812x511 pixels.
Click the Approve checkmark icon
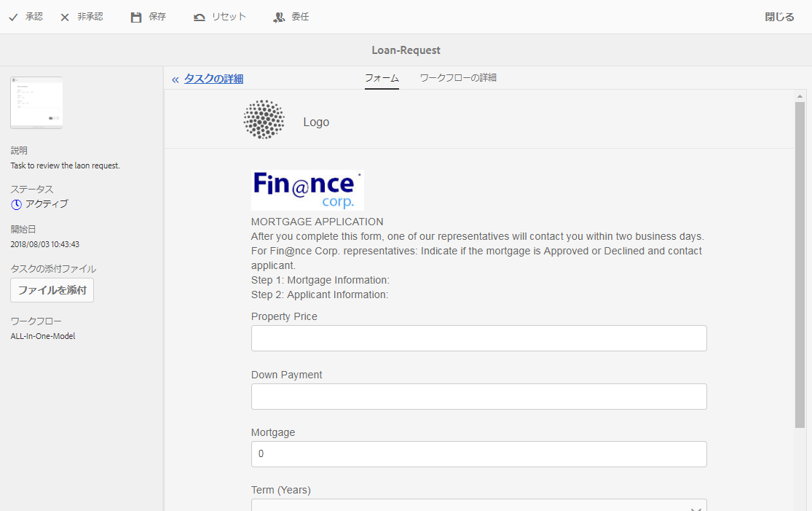click(13, 17)
